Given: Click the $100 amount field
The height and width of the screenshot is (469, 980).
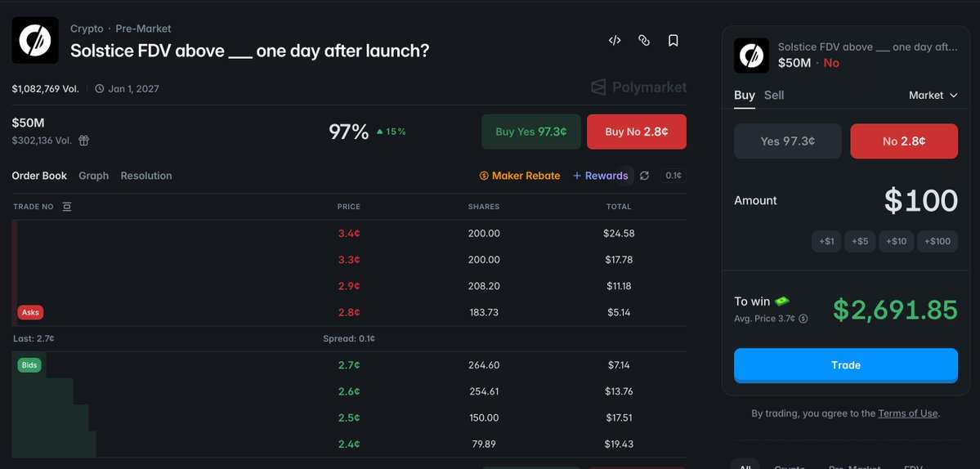Looking at the screenshot, I should (920, 201).
